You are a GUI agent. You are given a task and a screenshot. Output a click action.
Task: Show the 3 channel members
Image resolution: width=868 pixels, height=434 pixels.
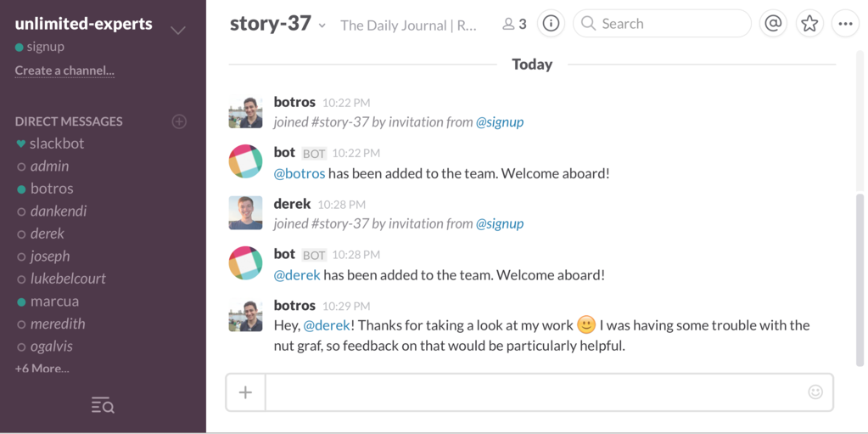(514, 25)
